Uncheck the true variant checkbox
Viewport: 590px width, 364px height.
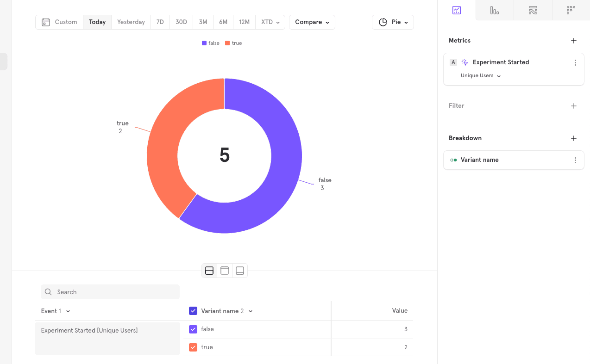193,347
